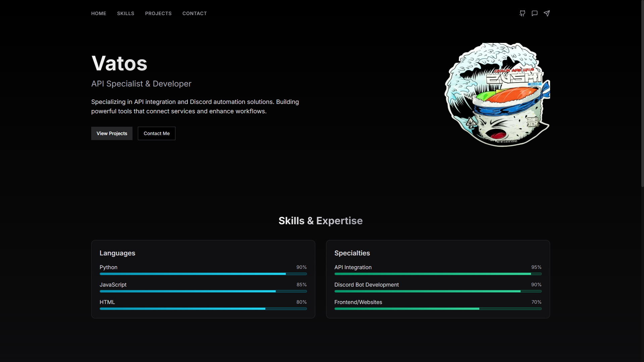This screenshot has width=644, height=362.
Task: Click the chat message bubble icon
Action: [x=535, y=13]
